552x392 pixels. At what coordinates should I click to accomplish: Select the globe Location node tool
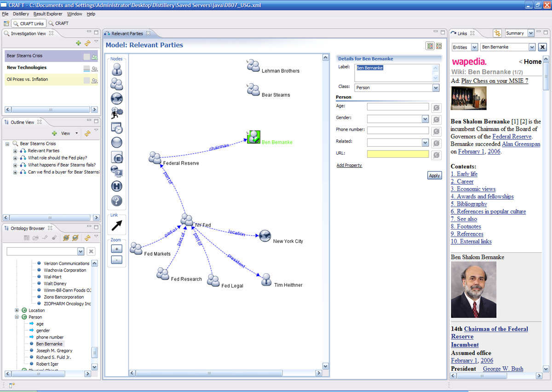pos(117,98)
